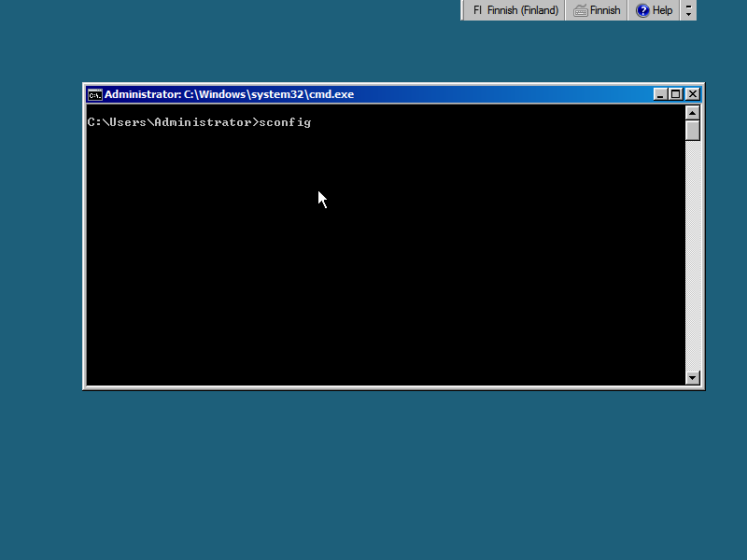
Task: Open the cmd.exe system menu icon
Action: [x=94, y=94]
